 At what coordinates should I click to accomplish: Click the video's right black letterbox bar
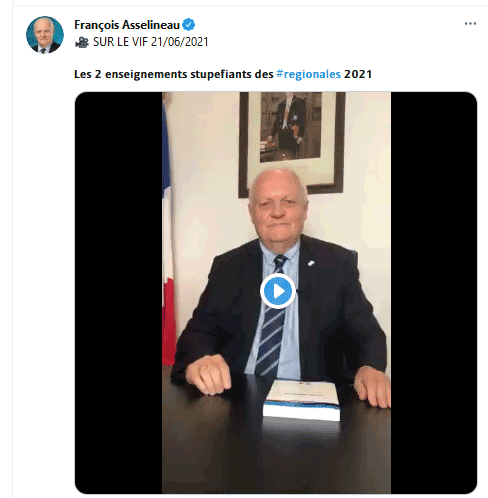434,293
